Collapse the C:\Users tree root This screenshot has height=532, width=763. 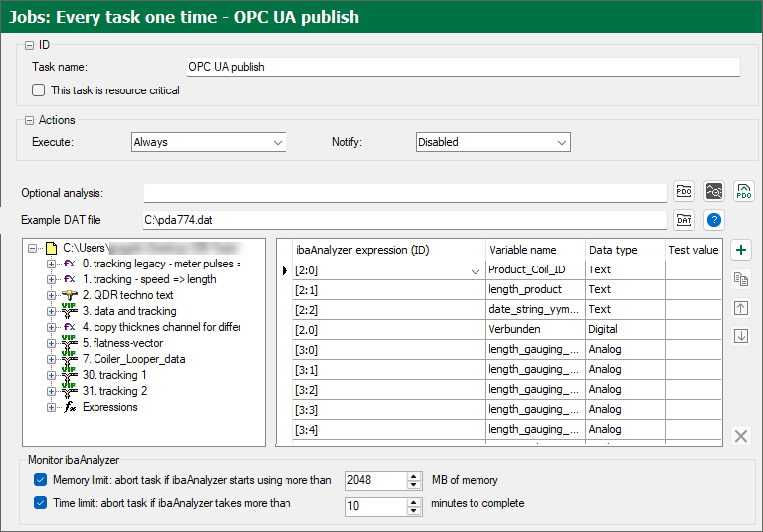(x=32, y=248)
